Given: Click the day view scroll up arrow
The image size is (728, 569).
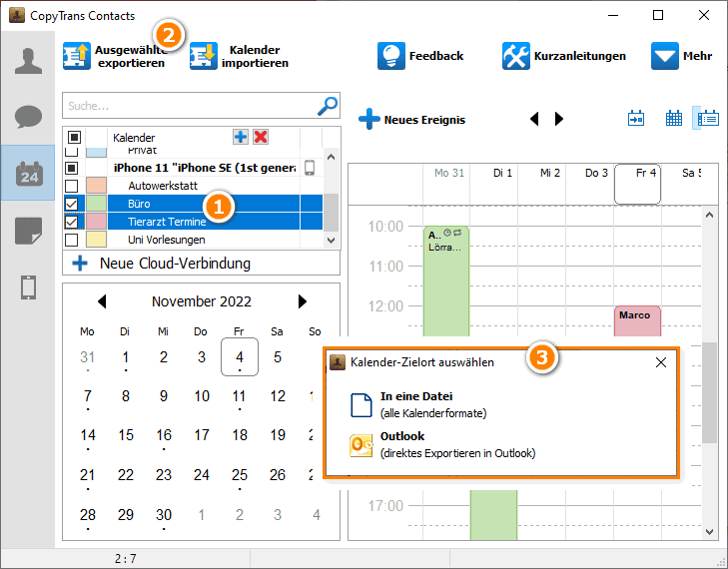Looking at the screenshot, I should pyautogui.click(x=709, y=215).
